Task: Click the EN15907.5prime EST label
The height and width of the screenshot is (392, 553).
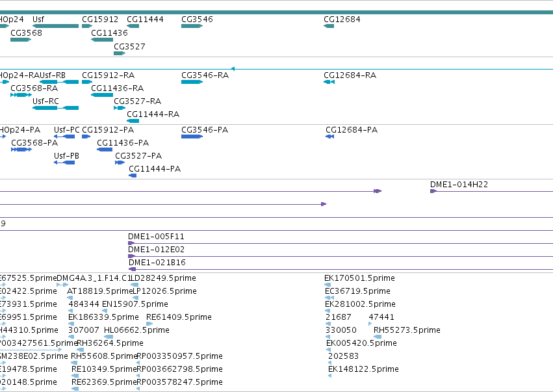Action: pos(135,304)
